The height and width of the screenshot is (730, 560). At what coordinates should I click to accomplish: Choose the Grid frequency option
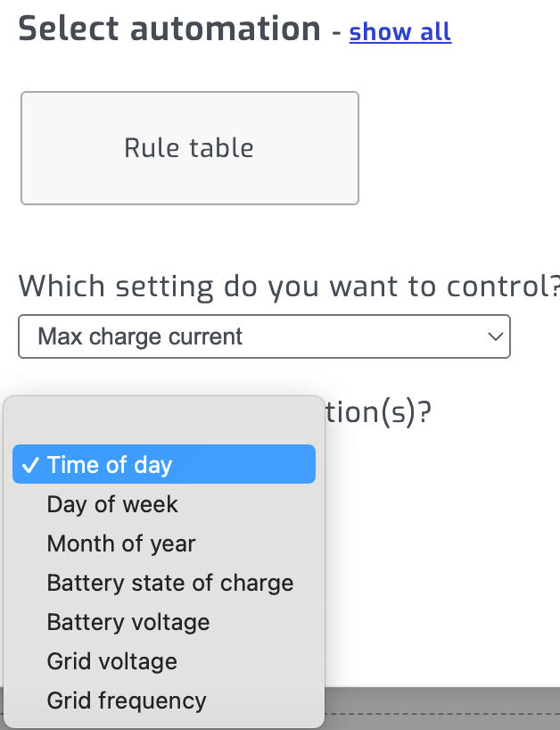[x=127, y=701]
